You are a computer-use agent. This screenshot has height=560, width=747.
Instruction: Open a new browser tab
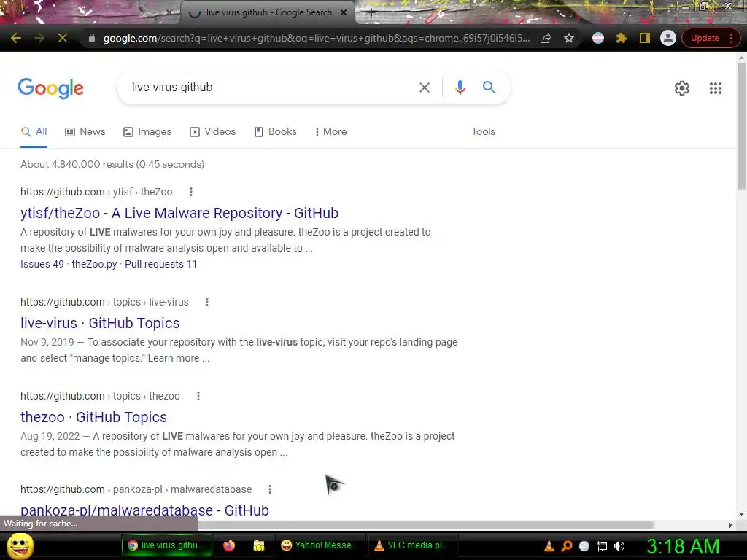371,12
